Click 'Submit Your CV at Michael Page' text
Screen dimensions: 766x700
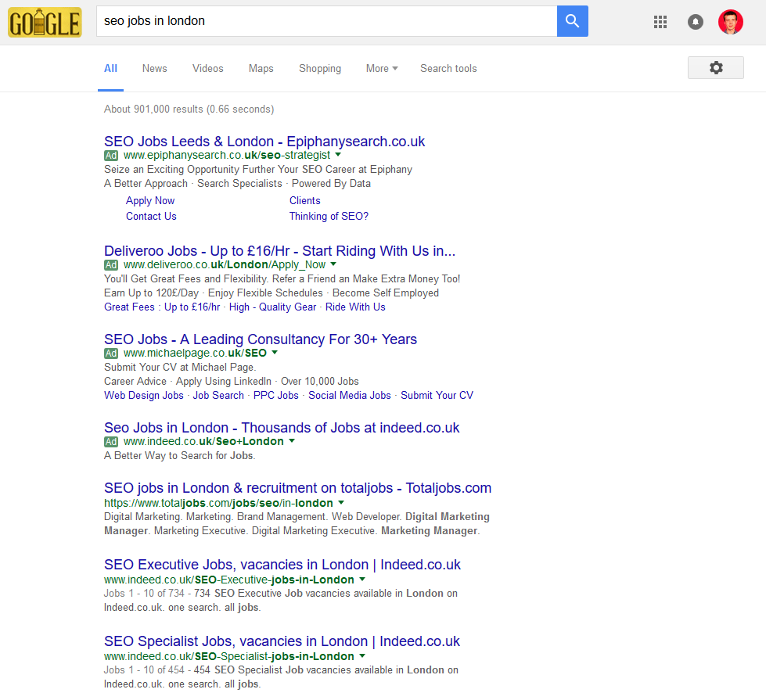[180, 368]
